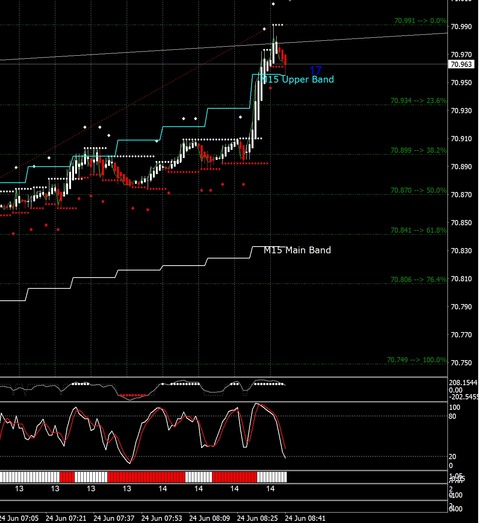480x523 pixels.
Task: Click price axis value 70.750
Action: [x=461, y=363]
